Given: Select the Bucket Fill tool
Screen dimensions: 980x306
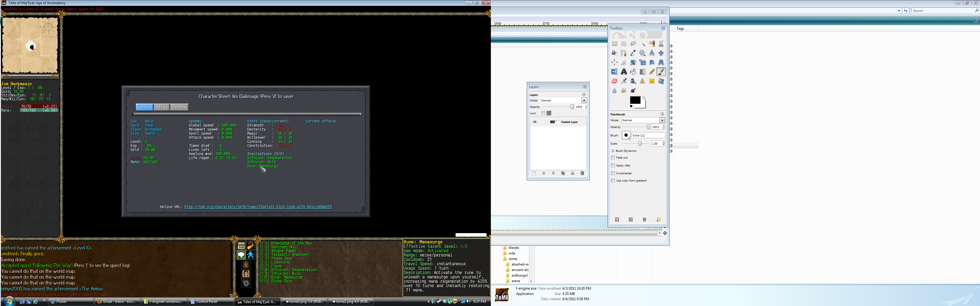Looking at the screenshot, I should point(633,72).
